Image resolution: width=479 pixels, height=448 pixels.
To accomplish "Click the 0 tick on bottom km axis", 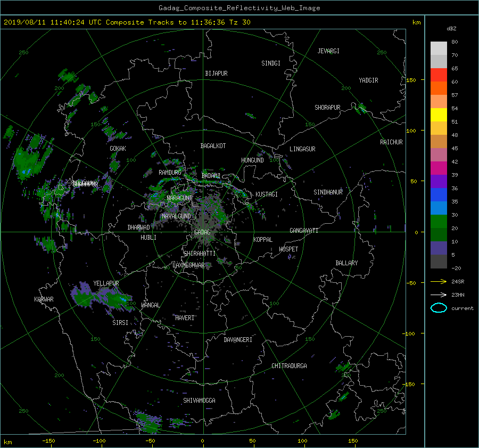I will [x=202, y=441].
